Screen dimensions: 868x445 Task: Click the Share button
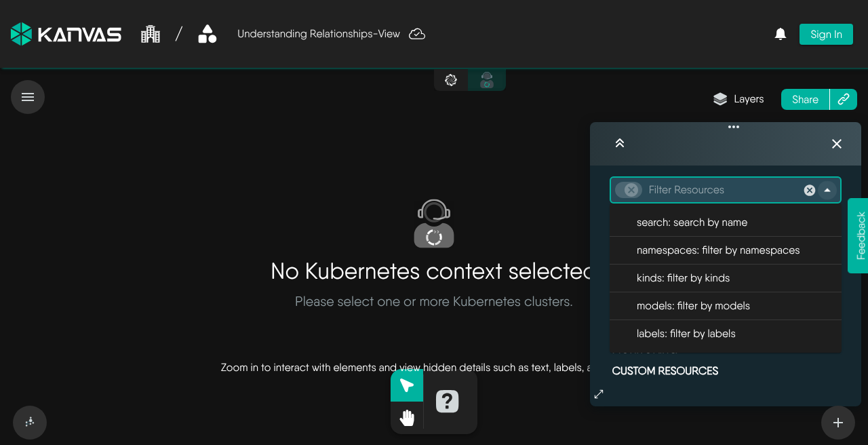coord(805,99)
